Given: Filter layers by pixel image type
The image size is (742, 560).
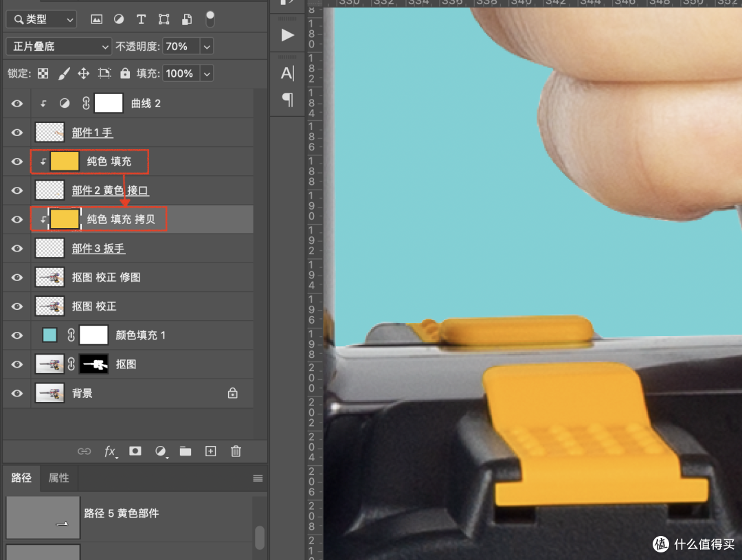Looking at the screenshot, I should tap(97, 19).
